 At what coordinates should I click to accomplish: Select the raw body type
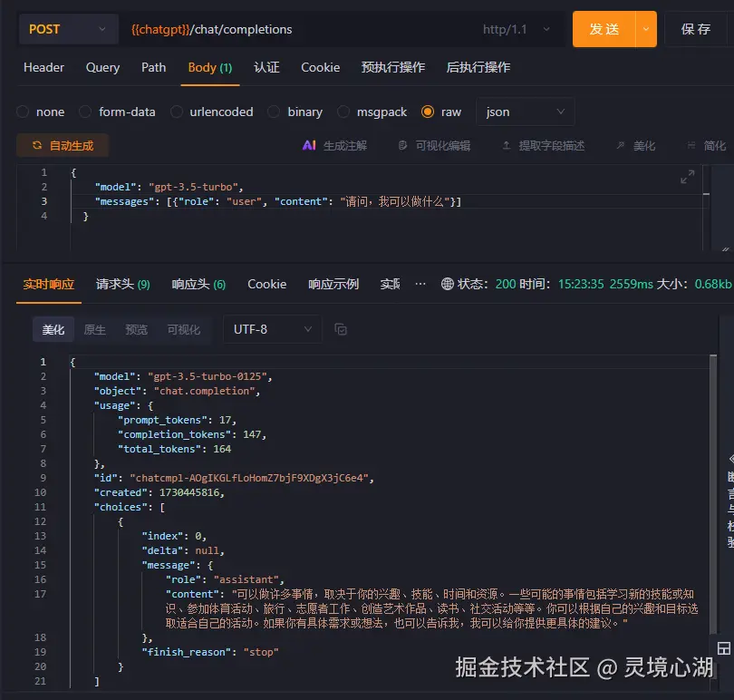click(428, 112)
